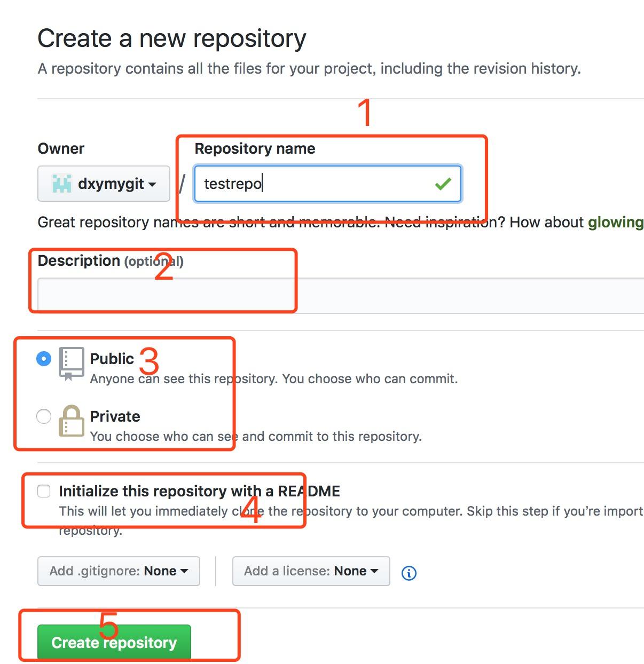Enable Initialize this repository with a README
The image size is (644, 664).
click(x=44, y=491)
